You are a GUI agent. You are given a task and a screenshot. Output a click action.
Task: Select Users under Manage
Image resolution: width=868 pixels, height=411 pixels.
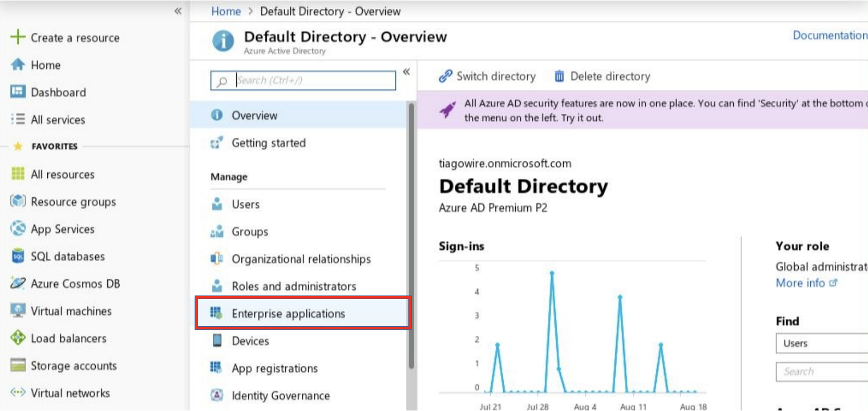(298, 204)
